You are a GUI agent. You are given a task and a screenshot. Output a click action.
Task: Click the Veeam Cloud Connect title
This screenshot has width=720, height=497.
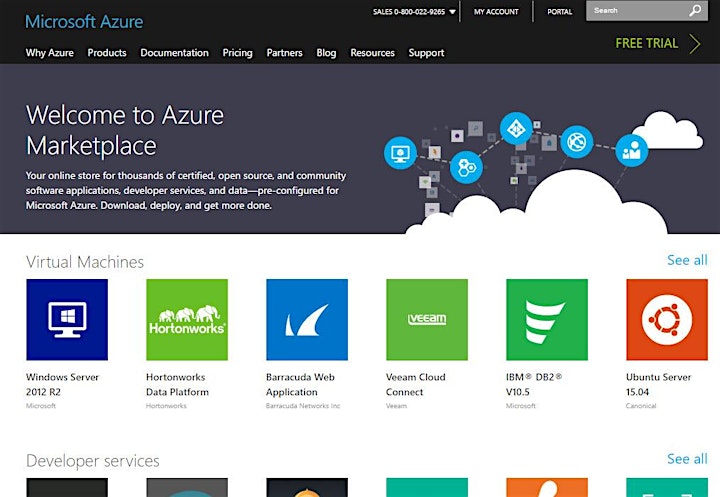(x=416, y=384)
